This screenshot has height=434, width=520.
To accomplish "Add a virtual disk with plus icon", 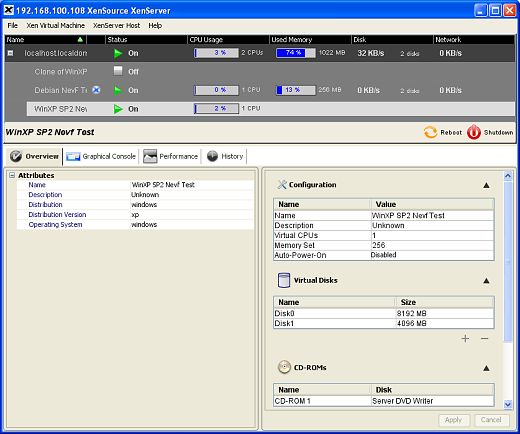I will [465, 339].
